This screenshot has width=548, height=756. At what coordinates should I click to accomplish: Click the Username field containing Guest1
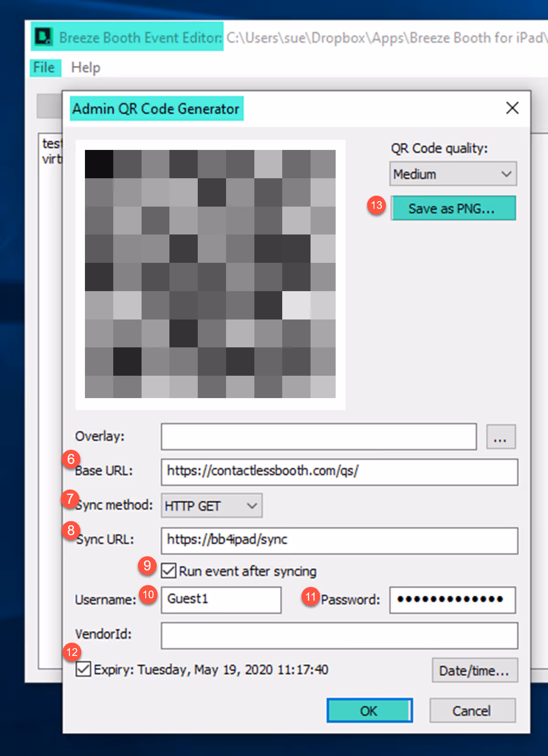pyautogui.click(x=221, y=600)
